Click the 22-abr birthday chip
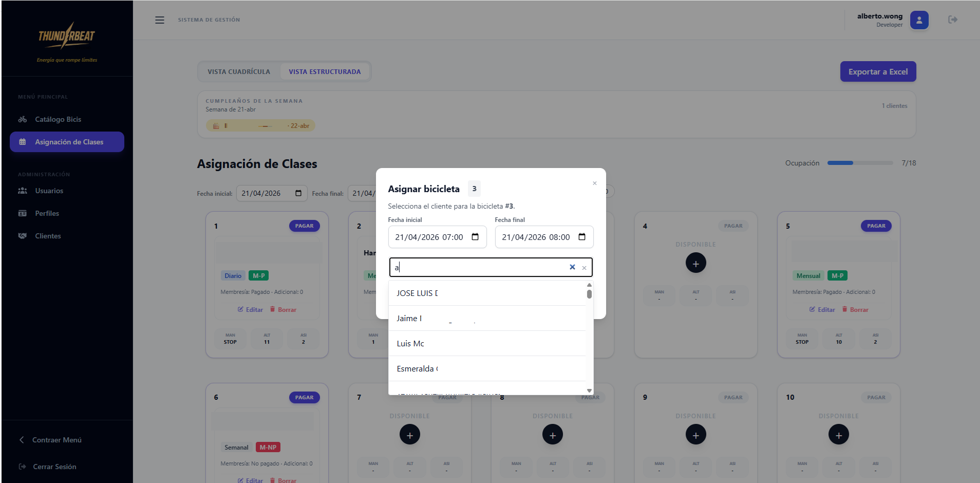 (x=260, y=125)
